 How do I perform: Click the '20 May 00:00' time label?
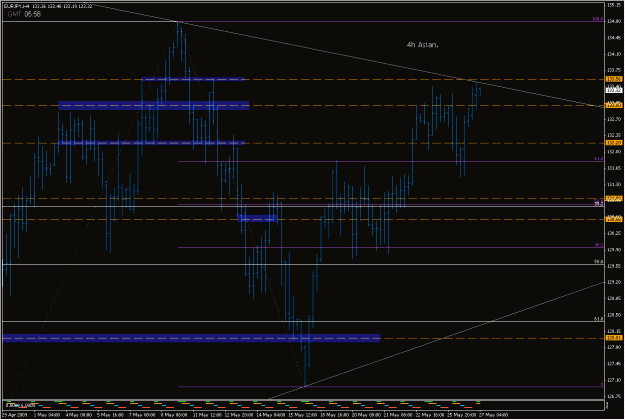[367, 415]
